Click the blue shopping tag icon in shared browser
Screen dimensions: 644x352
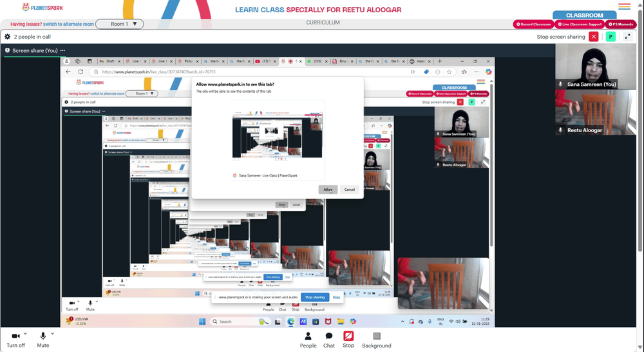pos(426,72)
